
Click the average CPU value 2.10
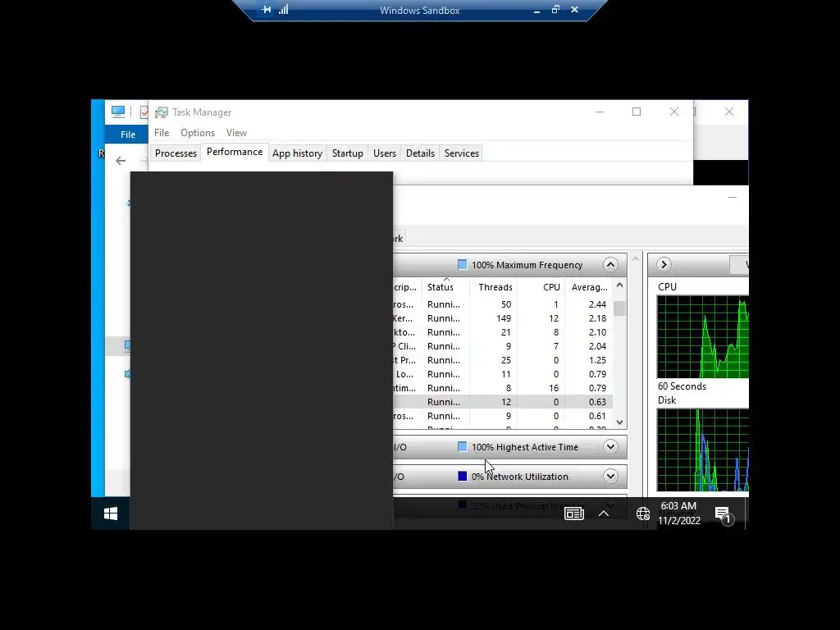597,332
